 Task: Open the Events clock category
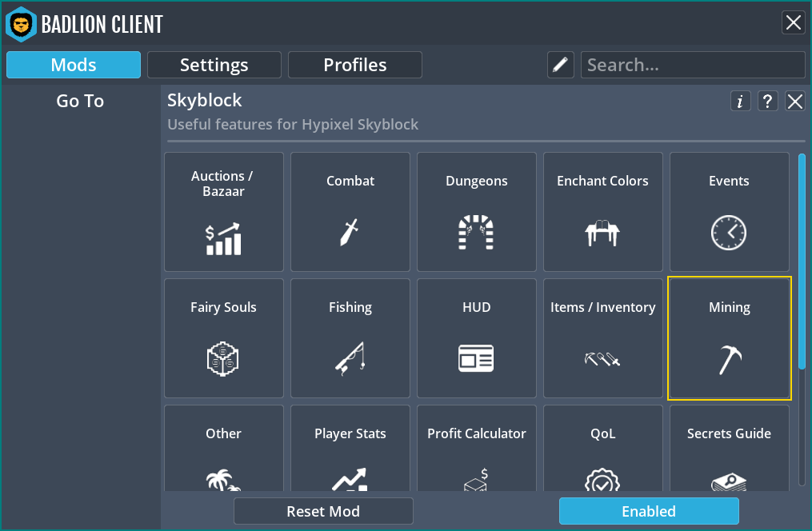[729, 212]
